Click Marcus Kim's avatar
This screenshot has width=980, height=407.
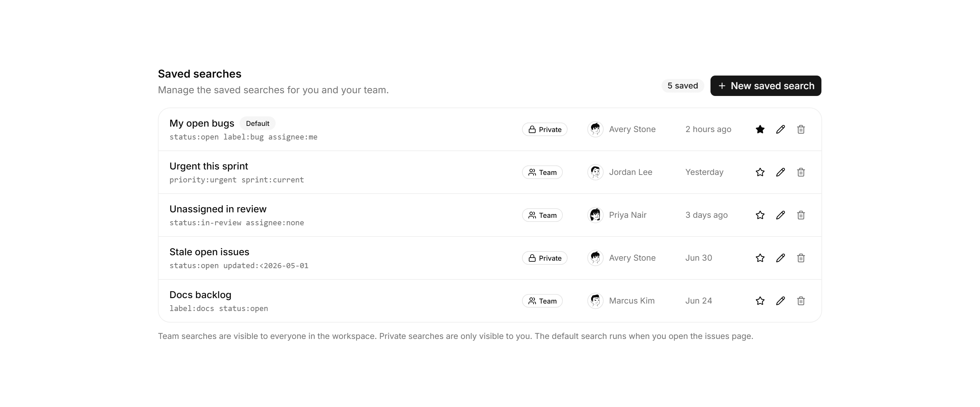pyautogui.click(x=595, y=301)
